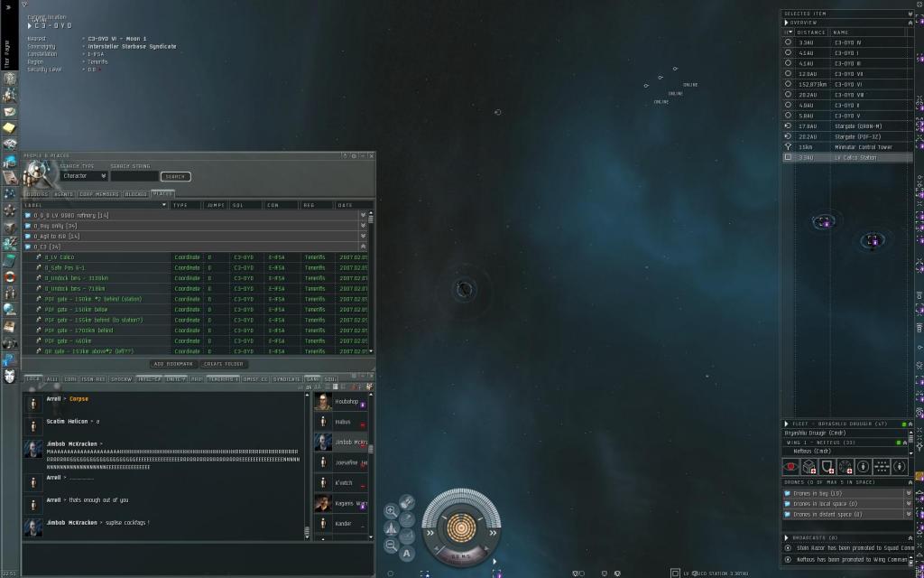Screen dimensions: 924x578
Task: Click the search string input field
Action: point(134,176)
